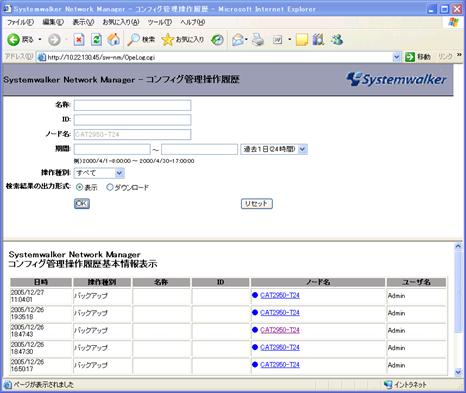Viewport: 466px width, 393px height.
Task: Open first CAT2950-T24 link in results
Action: point(280,295)
